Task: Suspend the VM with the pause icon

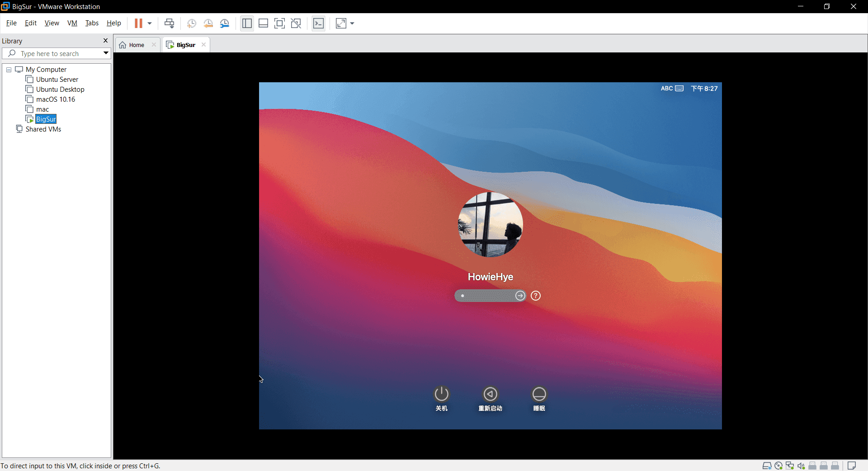Action: pos(138,23)
